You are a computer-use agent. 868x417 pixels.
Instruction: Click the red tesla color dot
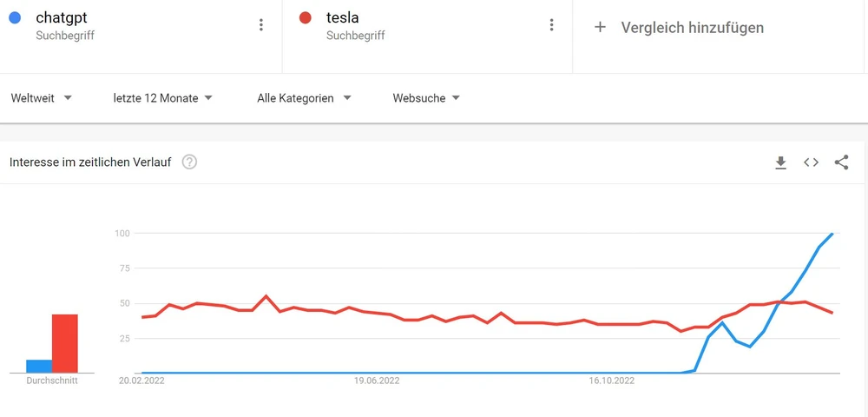pos(305,17)
